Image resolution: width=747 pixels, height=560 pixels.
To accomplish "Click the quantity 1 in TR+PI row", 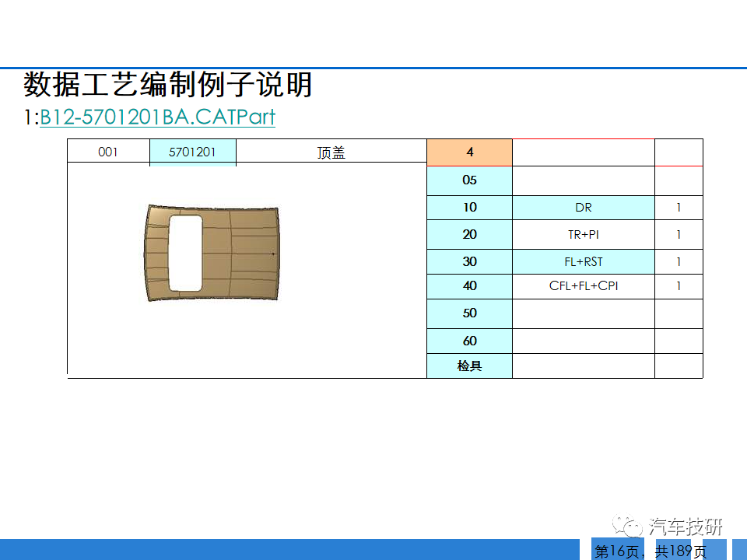I will coord(679,234).
